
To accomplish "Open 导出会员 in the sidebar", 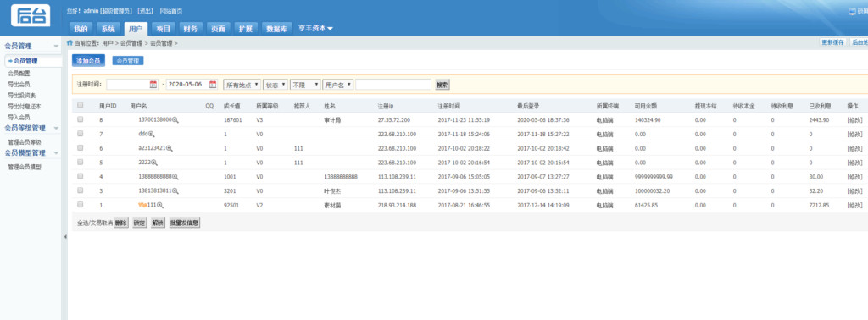I will [x=19, y=84].
